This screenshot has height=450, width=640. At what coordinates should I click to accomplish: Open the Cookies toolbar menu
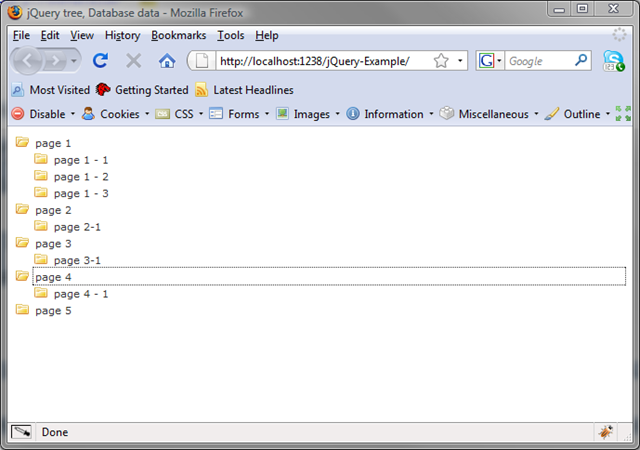[112, 114]
